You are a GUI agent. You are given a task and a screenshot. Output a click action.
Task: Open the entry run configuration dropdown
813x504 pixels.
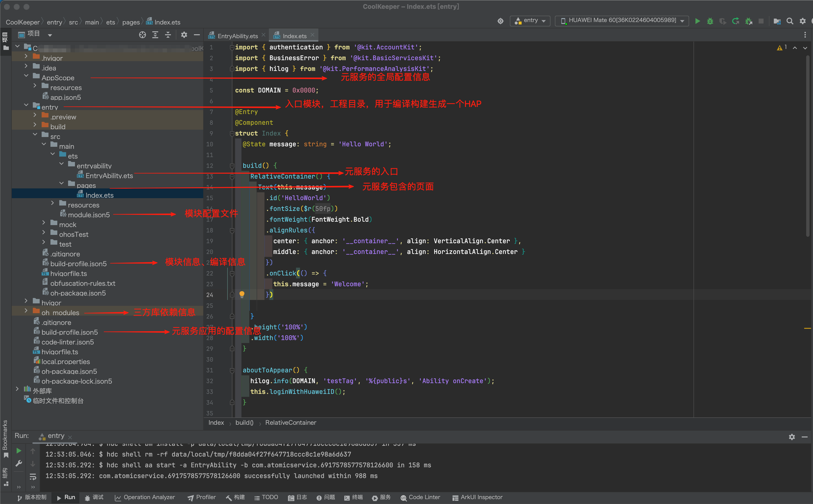(x=530, y=21)
